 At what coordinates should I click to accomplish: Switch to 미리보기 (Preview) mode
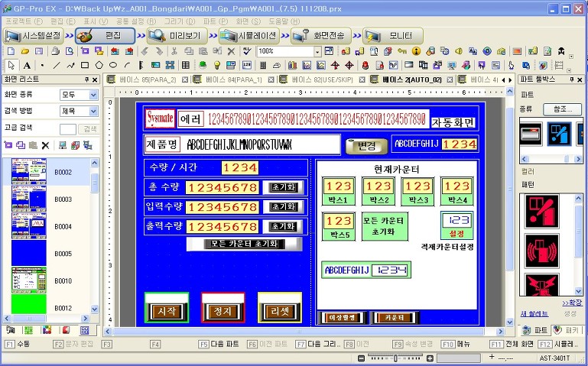[177, 35]
